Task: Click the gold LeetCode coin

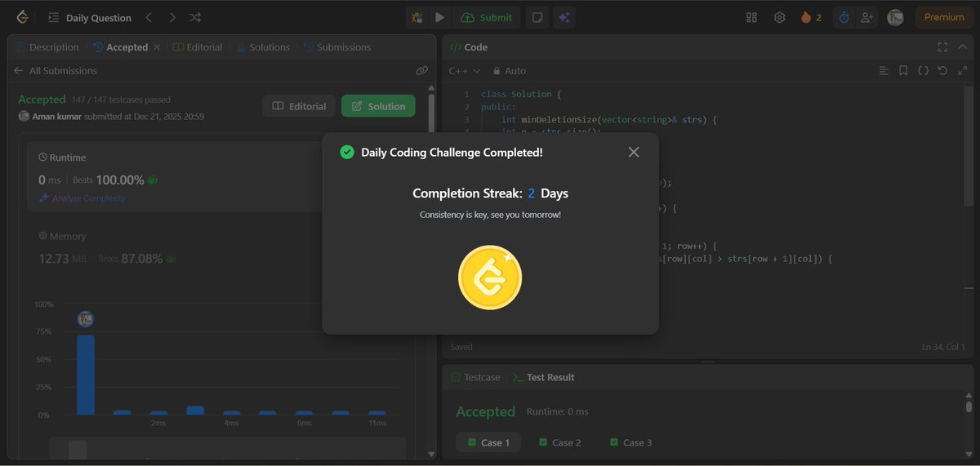Action: pos(490,278)
